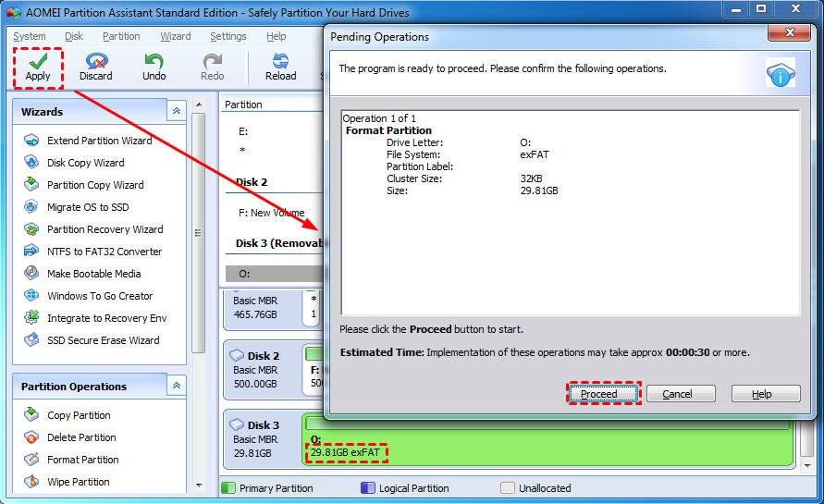Click the Extend Partition Wizard label
Screen dimensions: 824x504
click(99, 141)
